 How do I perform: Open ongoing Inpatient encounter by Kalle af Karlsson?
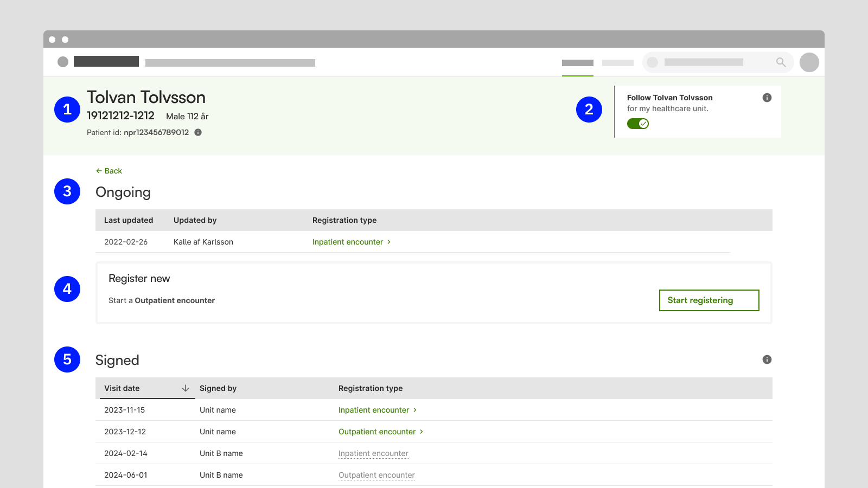(352, 242)
